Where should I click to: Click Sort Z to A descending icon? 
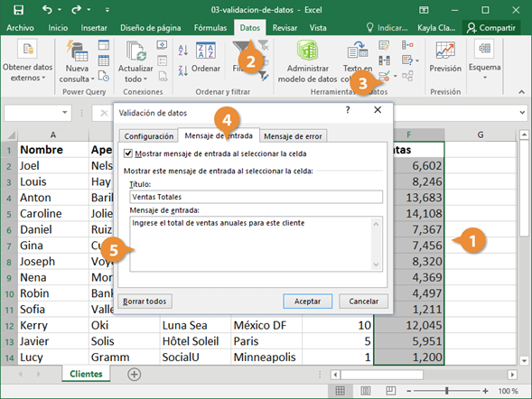click(182, 70)
